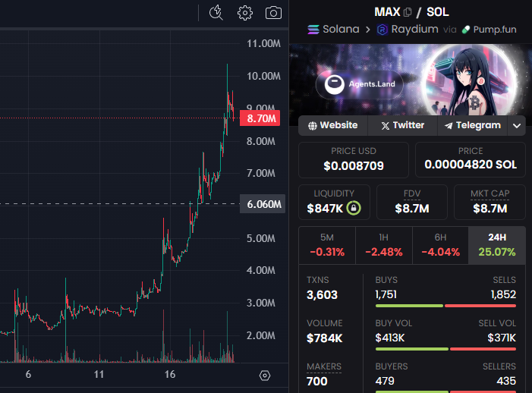The width and height of the screenshot is (532, 393).
Task: Click the SOL quote symbol in title
Action: click(x=438, y=12)
